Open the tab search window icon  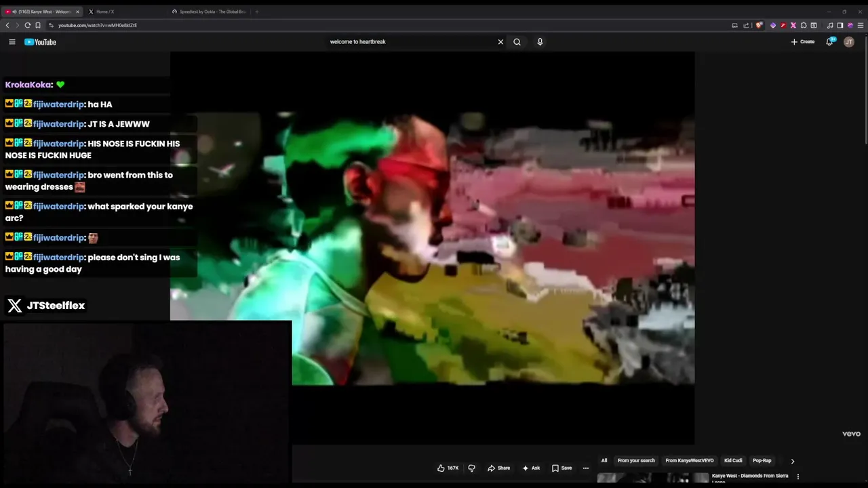click(814, 25)
